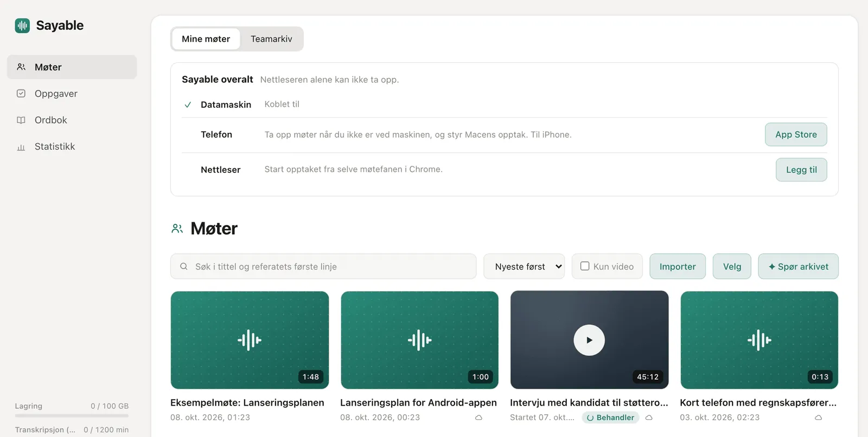This screenshot has height=437, width=868.
Task: Open the Intervju med kandidat til støttero... title
Action: 589,403
